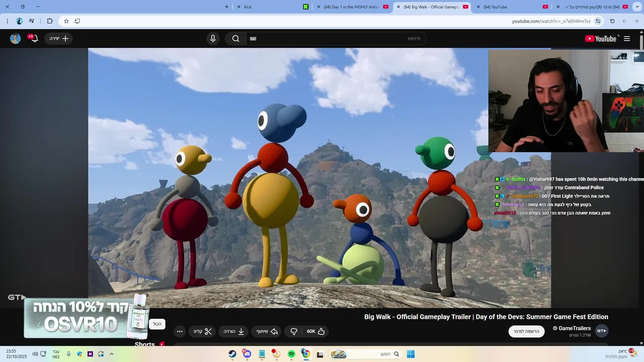Open Spotify from the taskbar

click(x=291, y=354)
